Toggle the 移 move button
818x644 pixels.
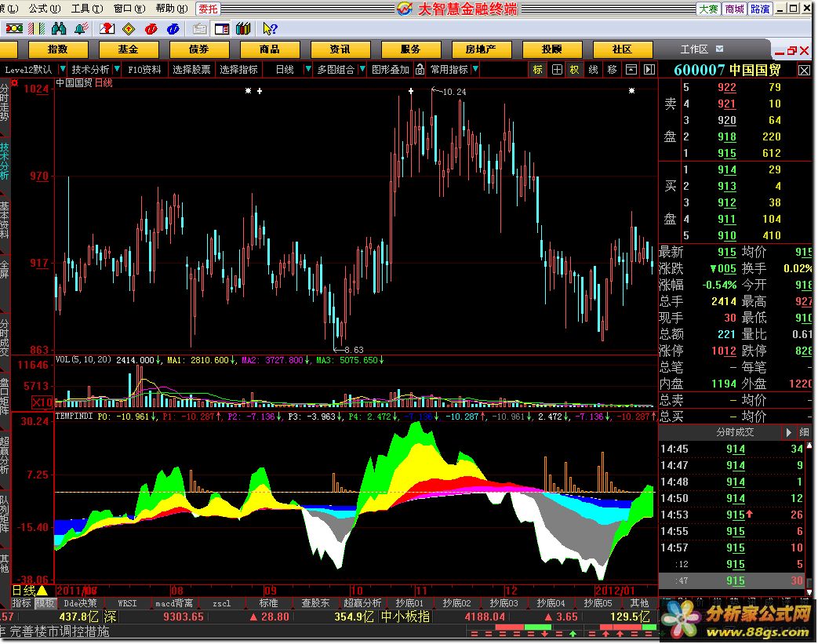(612, 69)
